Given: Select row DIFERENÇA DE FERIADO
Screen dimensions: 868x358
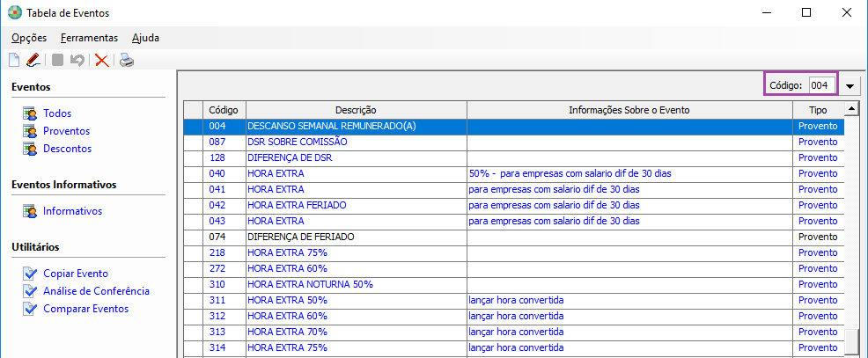Looking at the screenshot, I should [514, 237].
